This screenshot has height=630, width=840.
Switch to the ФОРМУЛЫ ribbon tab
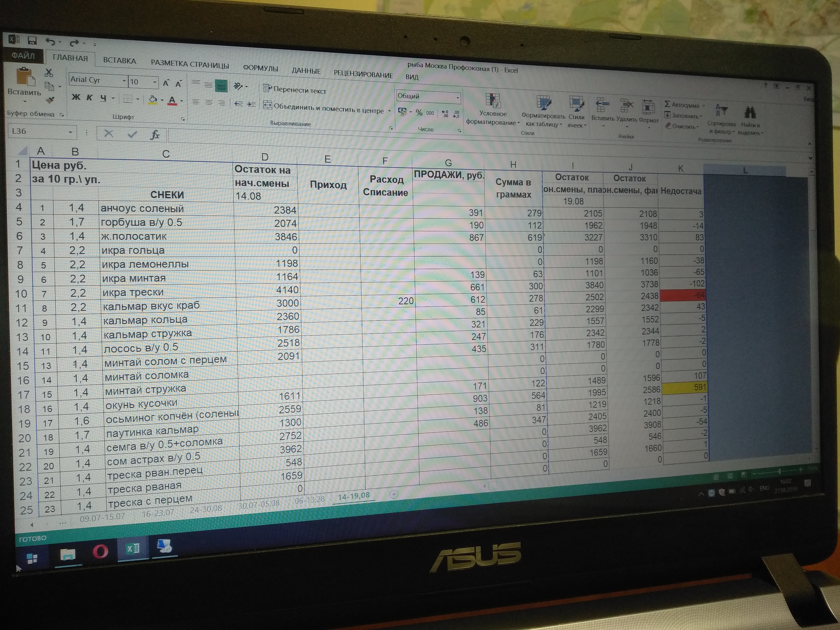(261, 68)
